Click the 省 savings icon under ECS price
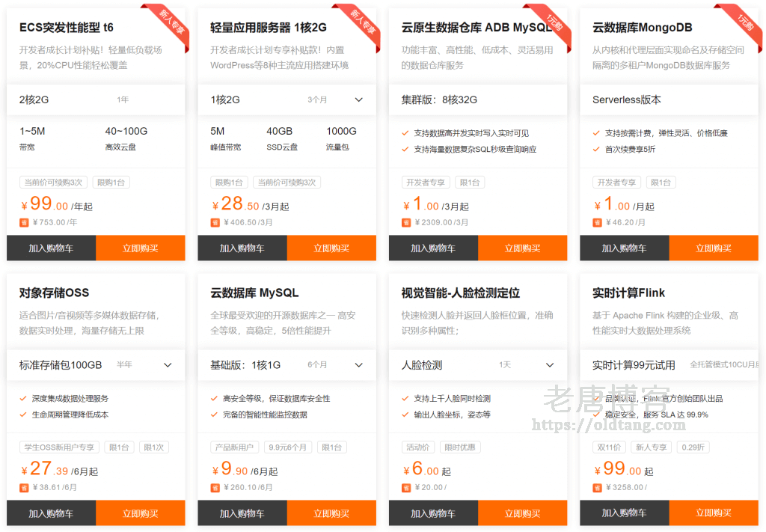 (24, 222)
